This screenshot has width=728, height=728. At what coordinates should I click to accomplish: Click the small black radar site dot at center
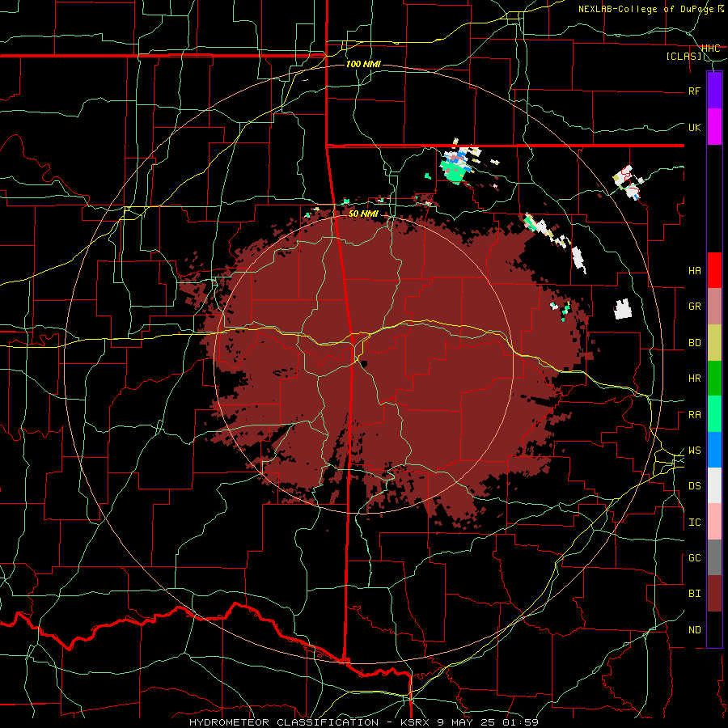tap(365, 363)
